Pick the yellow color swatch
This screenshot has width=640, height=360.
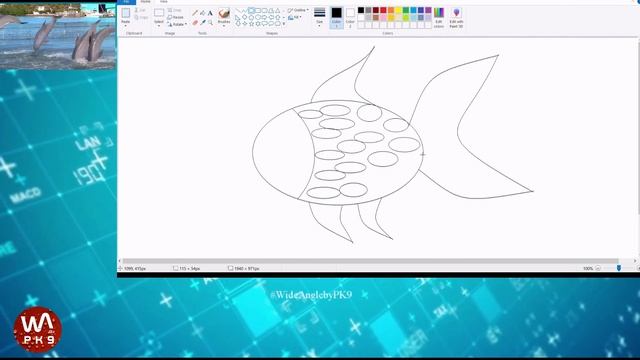coord(398,11)
